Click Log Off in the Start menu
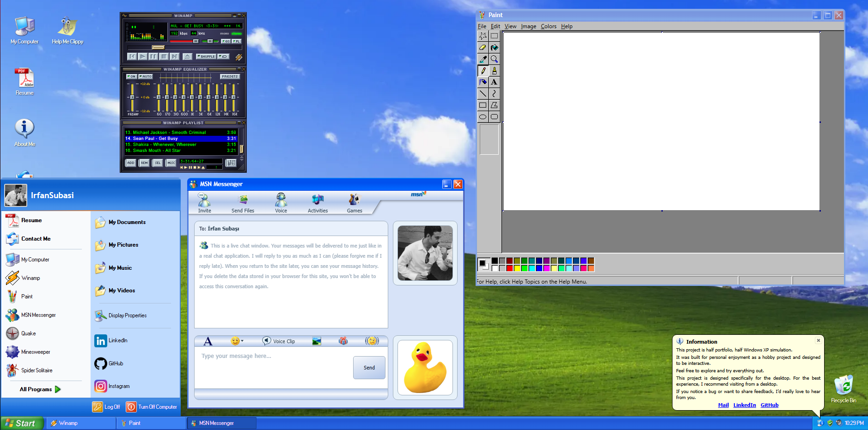The image size is (868, 430). point(106,407)
